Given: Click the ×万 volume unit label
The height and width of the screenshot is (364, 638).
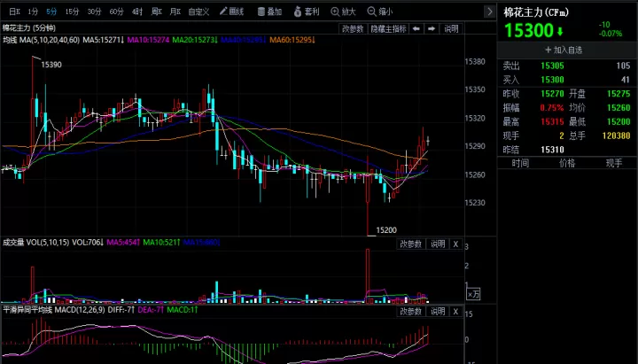Looking at the screenshot, I should pyautogui.click(x=473, y=294).
